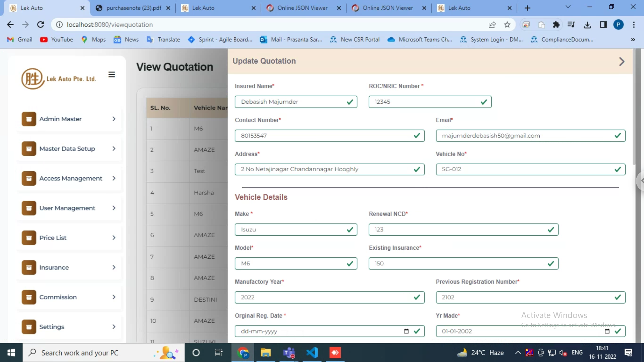Switch to the first Online JSON Viewer tab
The height and width of the screenshot is (362, 644).
[x=302, y=8]
